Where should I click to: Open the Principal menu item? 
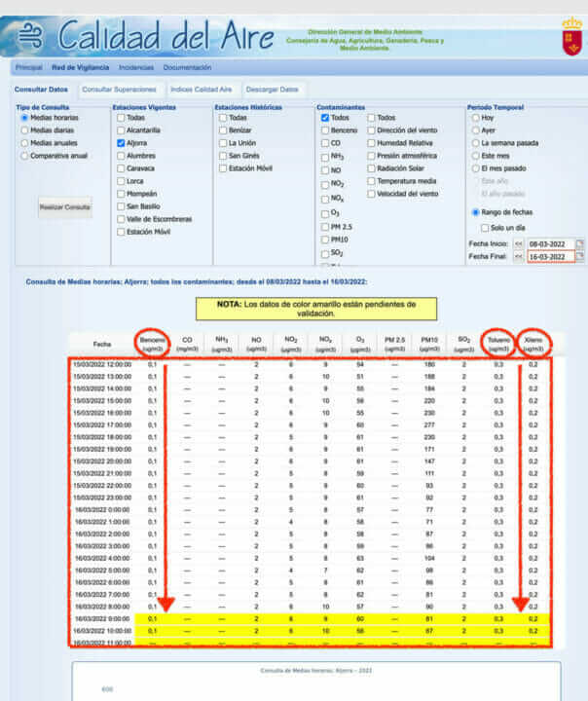[x=28, y=67]
